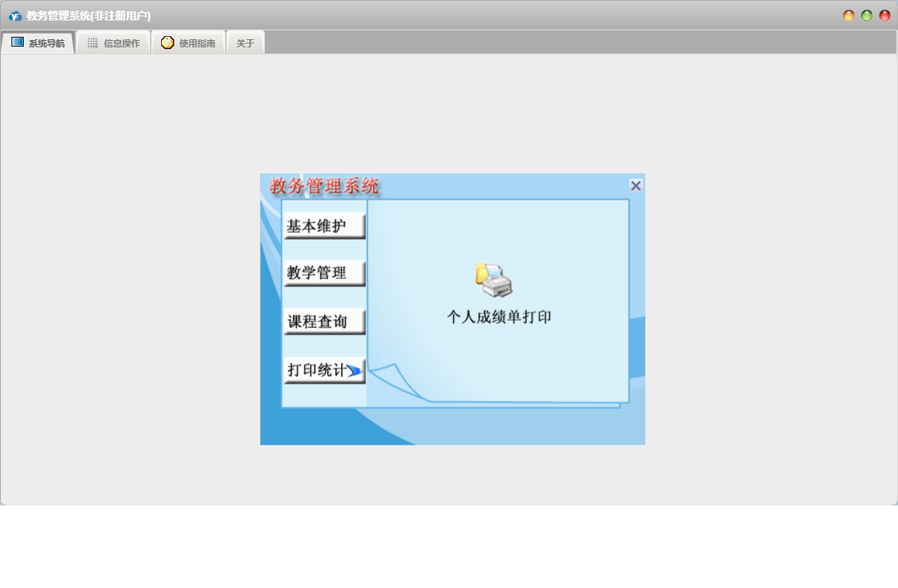This screenshot has width=898, height=588.
Task: Click the monitor icon on the 系统导航 tab
Action: point(18,43)
